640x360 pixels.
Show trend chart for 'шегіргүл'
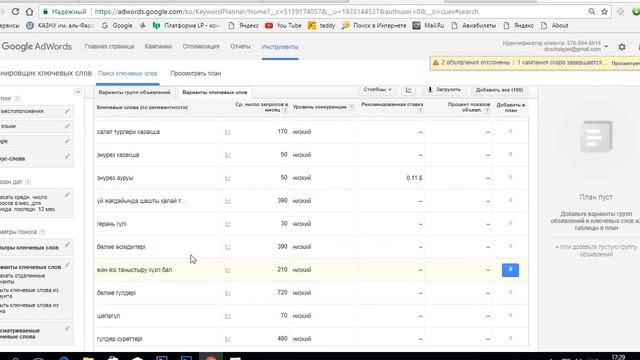point(228,316)
